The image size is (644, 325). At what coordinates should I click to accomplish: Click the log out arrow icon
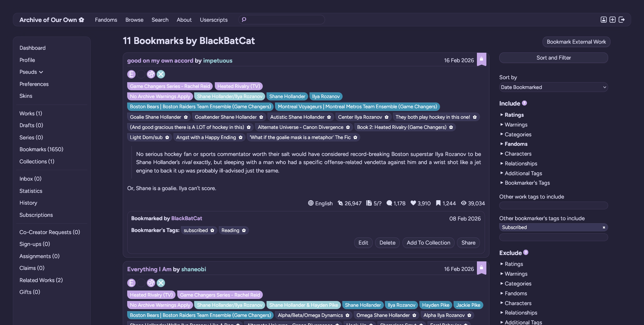pos(622,20)
